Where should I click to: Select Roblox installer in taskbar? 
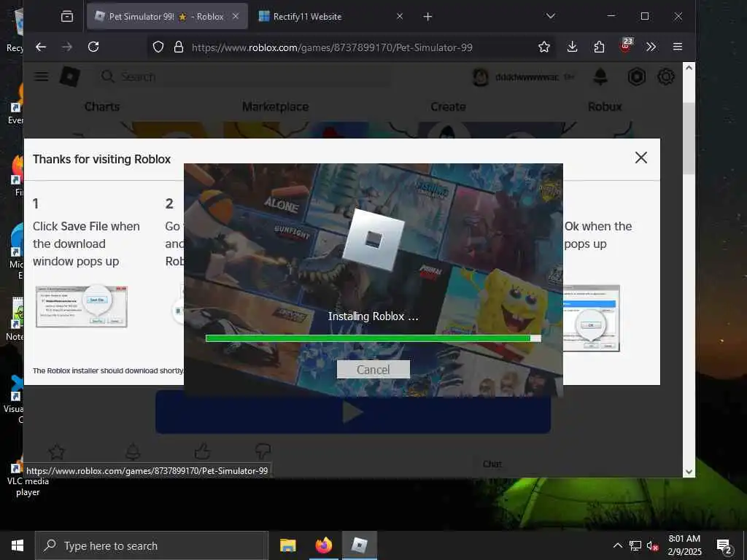tap(359, 545)
